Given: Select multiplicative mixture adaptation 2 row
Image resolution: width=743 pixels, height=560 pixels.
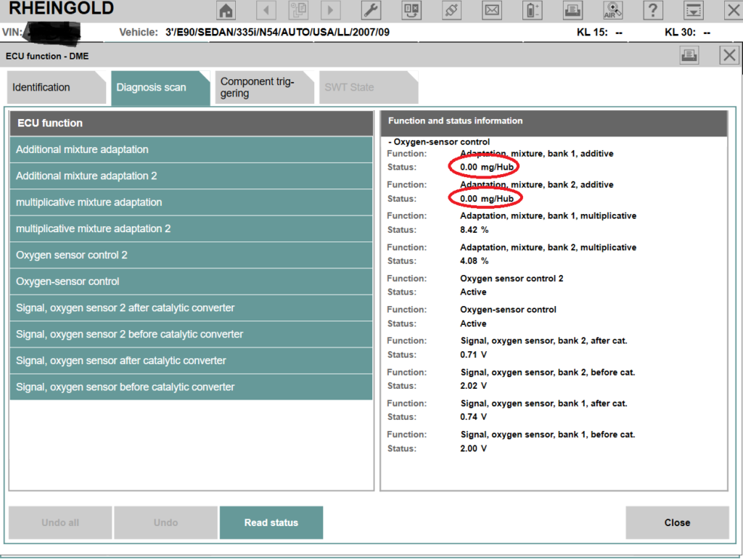Looking at the screenshot, I should tap(191, 228).
